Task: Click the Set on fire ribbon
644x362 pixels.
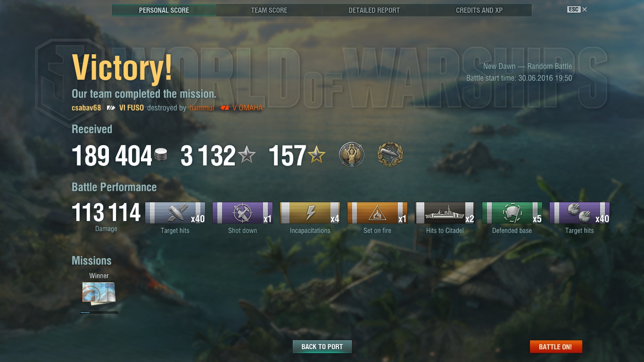Action: 378,213
